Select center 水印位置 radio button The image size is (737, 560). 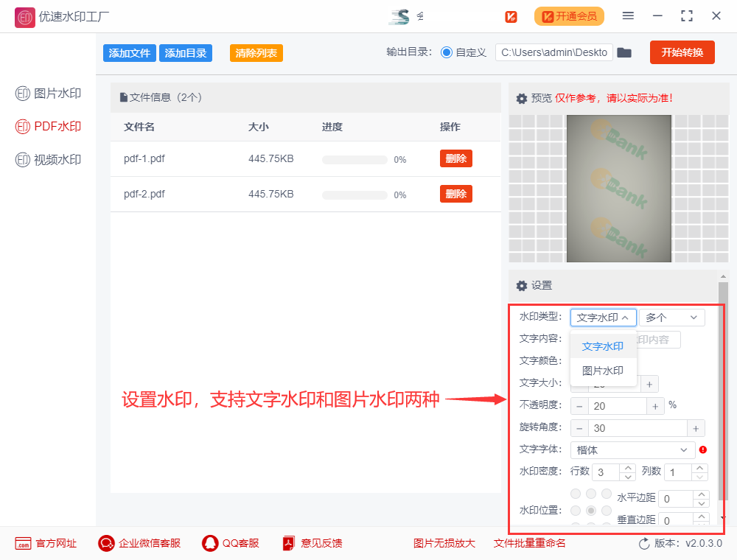click(x=591, y=510)
